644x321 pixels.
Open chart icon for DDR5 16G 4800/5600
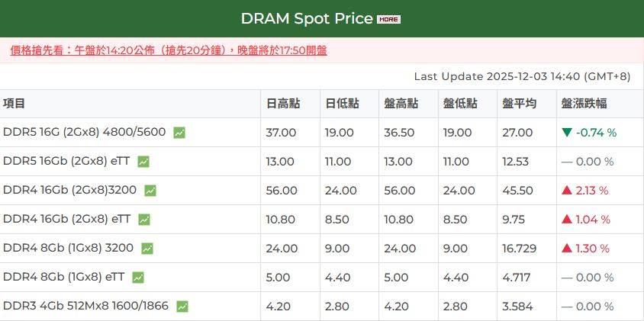pos(179,133)
